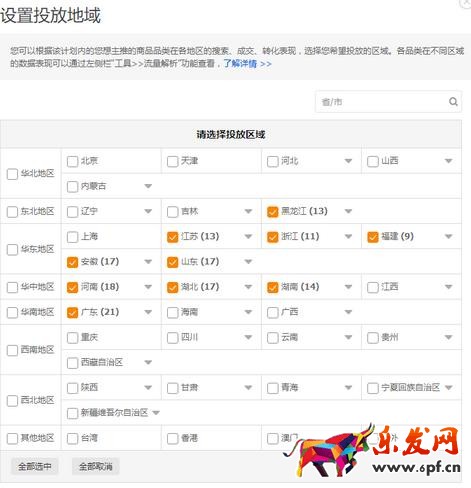The width and height of the screenshot is (471, 488).
Task: Expand the 湖北 dropdown arrow
Action: 248,287
